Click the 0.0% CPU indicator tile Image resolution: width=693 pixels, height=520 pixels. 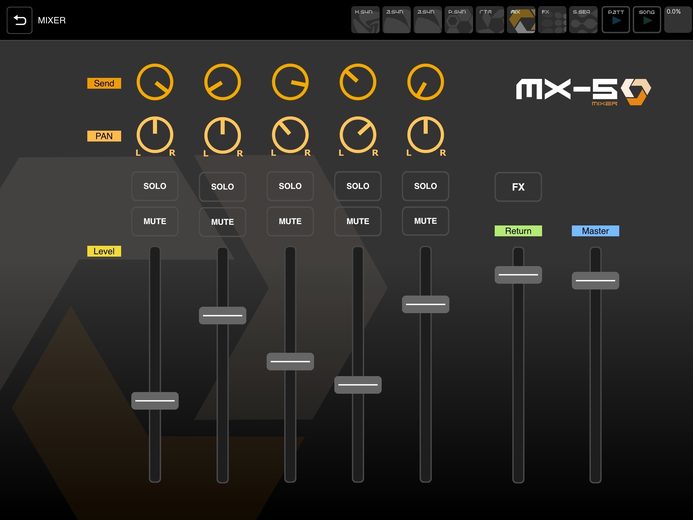(x=678, y=20)
